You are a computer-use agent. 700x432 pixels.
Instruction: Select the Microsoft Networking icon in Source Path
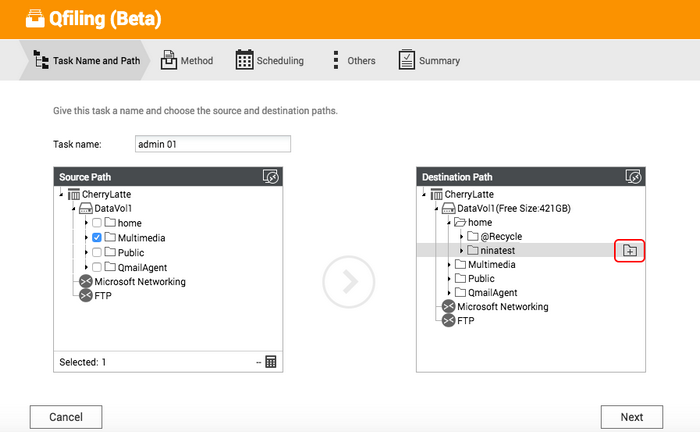point(86,281)
